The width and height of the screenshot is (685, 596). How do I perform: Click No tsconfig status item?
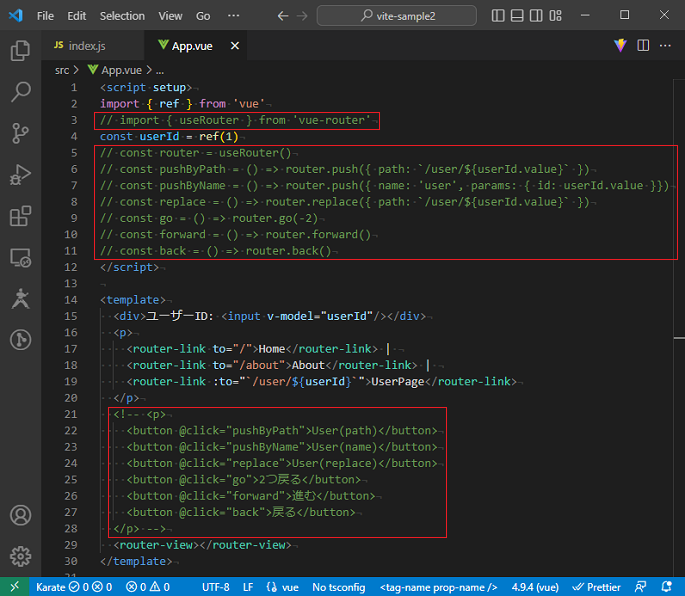pyautogui.click(x=339, y=587)
